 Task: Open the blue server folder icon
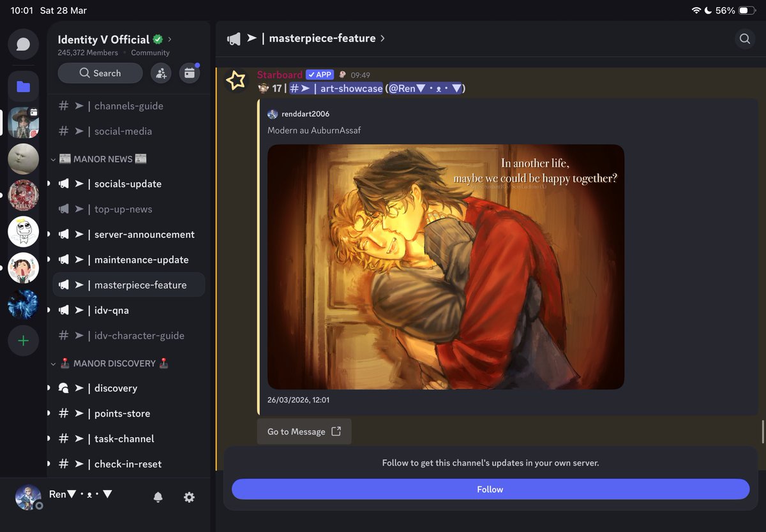24,87
